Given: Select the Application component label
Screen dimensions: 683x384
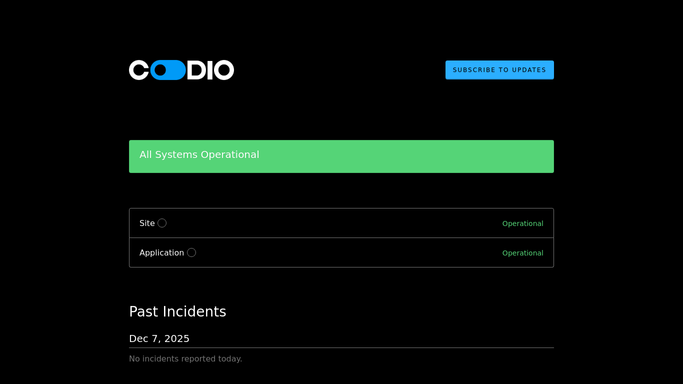Looking at the screenshot, I should tap(162, 253).
